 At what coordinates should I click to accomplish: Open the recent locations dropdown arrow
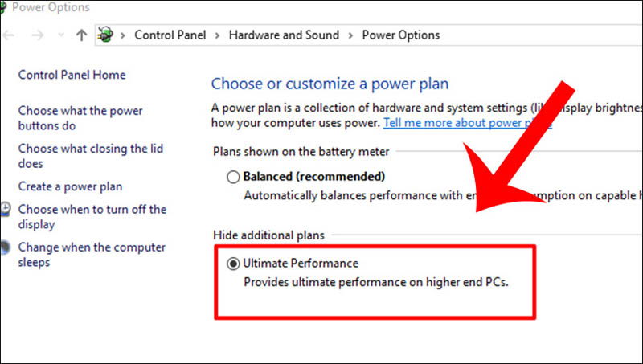click(61, 35)
